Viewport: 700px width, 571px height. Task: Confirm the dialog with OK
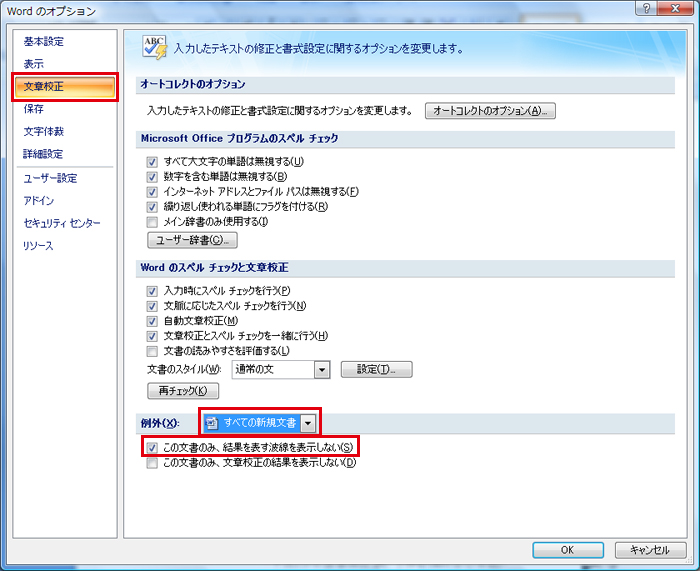point(567,550)
